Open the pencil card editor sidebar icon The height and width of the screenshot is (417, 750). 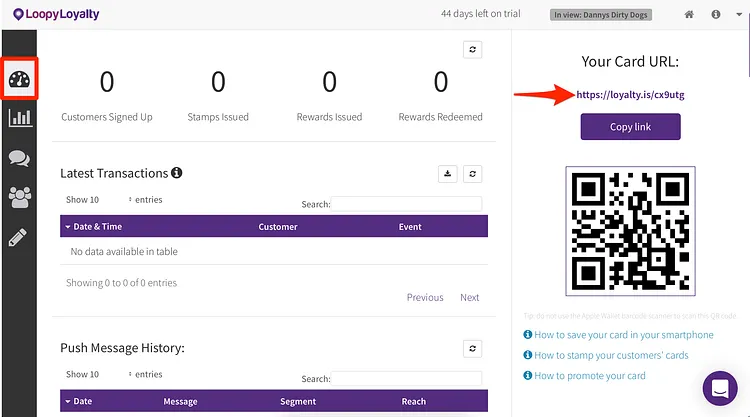(x=18, y=237)
